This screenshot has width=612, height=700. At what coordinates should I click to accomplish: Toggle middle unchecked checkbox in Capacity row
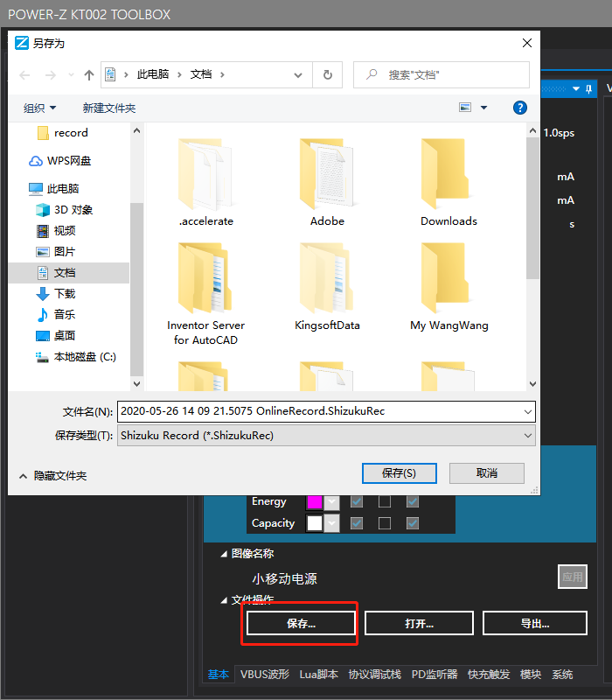pyautogui.click(x=385, y=523)
